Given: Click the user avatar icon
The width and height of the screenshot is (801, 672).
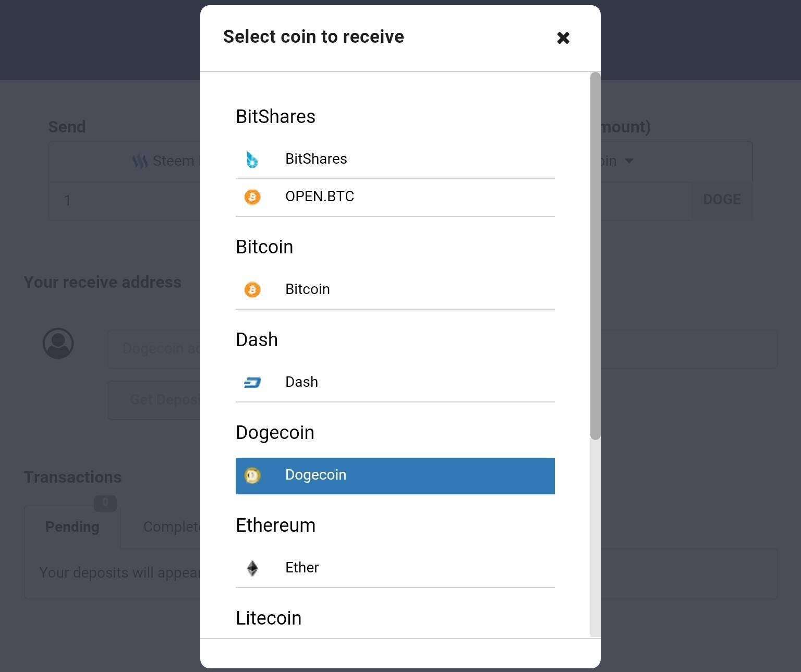Looking at the screenshot, I should pos(58,343).
